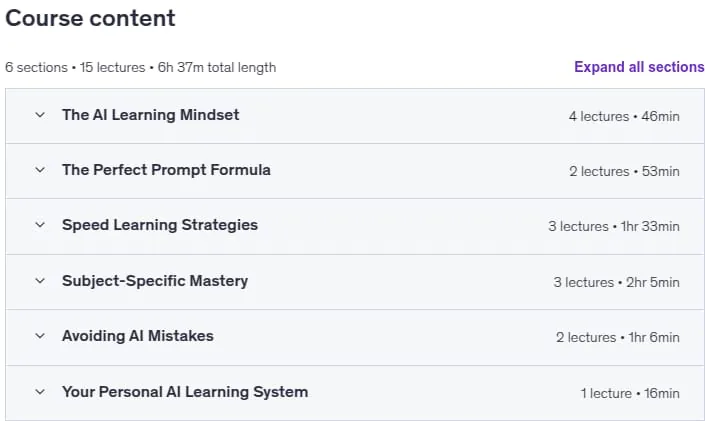This screenshot has width=705, height=421.
Task: Click the Course content heading
Action: click(x=90, y=18)
